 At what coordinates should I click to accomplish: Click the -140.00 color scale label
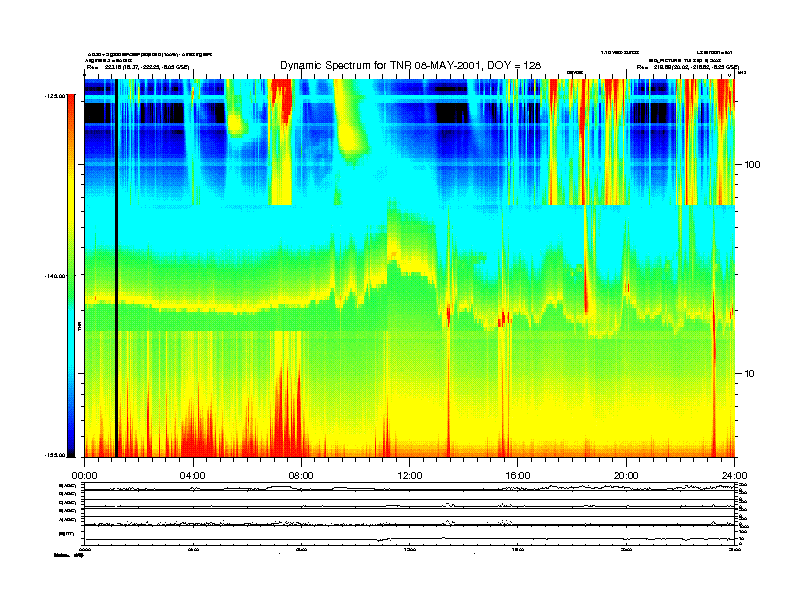(55, 276)
